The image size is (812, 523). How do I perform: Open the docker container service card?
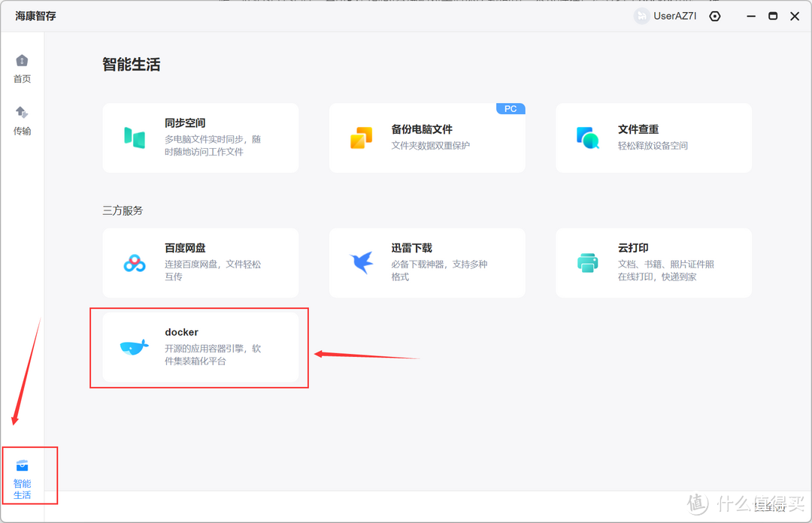point(199,347)
